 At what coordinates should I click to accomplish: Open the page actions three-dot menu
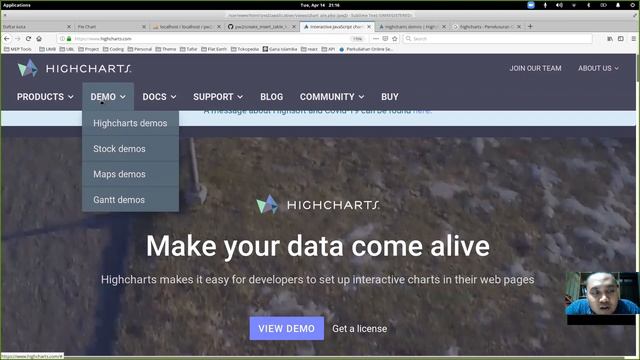click(x=376, y=38)
